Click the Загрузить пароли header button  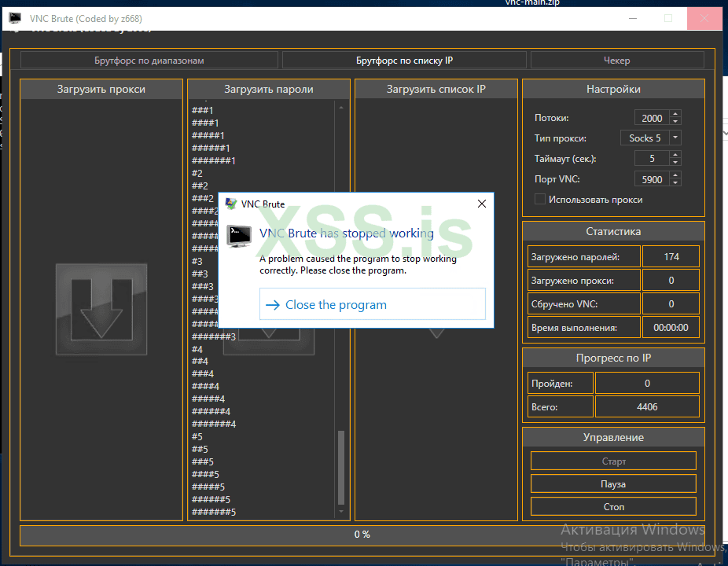(x=269, y=90)
